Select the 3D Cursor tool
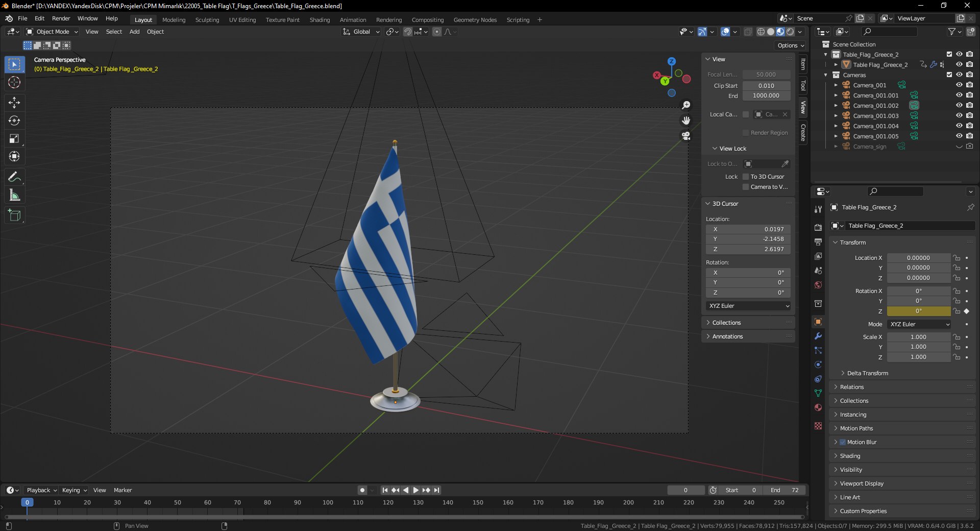Viewport: 980px width, 531px height. point(14,82)
